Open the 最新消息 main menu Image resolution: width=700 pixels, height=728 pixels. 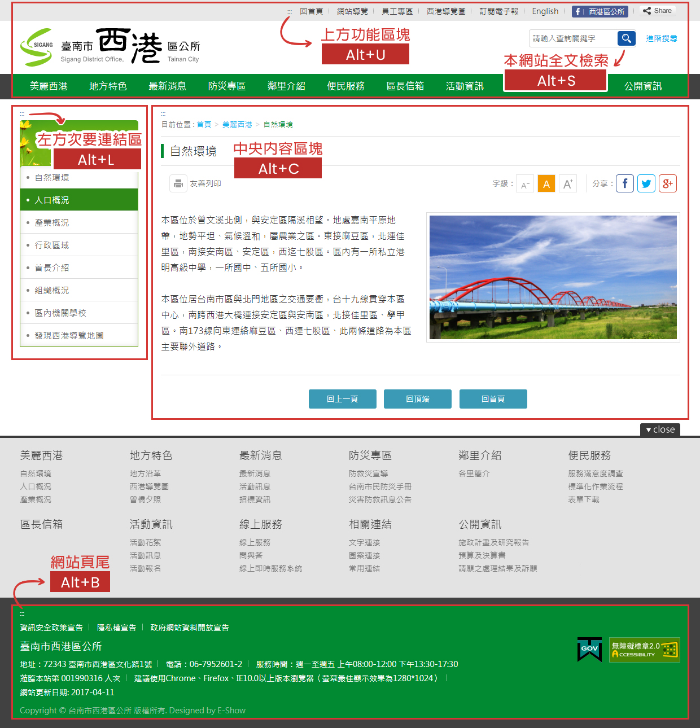[x=167, y=86]
